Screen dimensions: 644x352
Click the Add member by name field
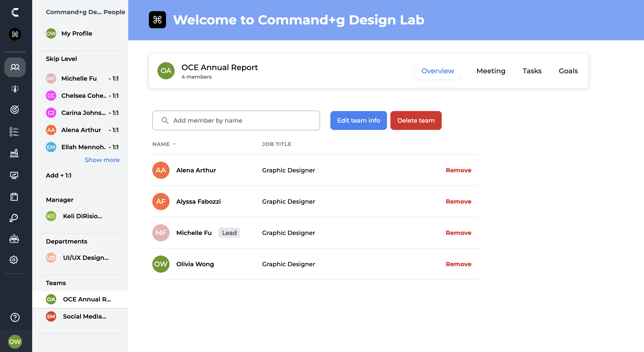pos(236,120)
